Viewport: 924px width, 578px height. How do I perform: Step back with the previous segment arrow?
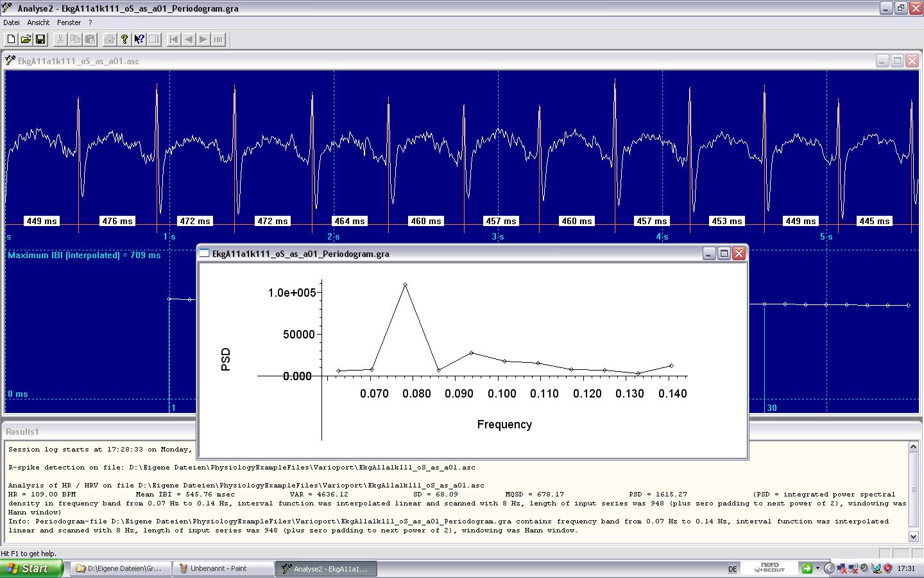click(188, 39)
